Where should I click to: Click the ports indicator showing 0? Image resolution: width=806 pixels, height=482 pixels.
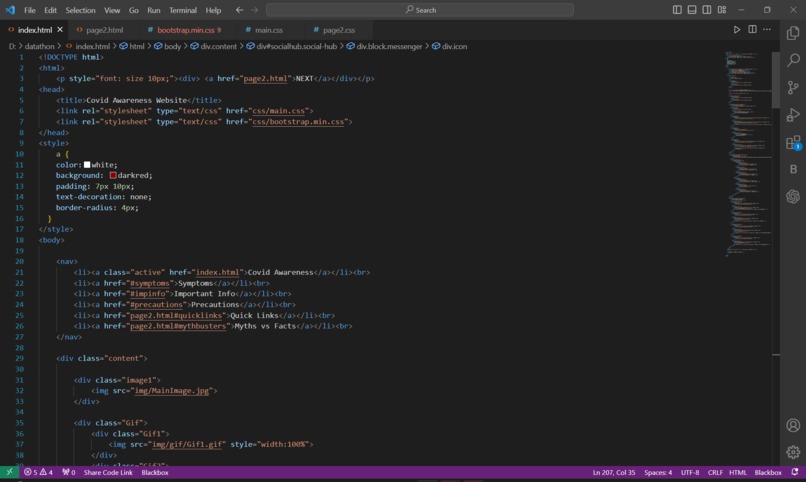coord(68,472)
